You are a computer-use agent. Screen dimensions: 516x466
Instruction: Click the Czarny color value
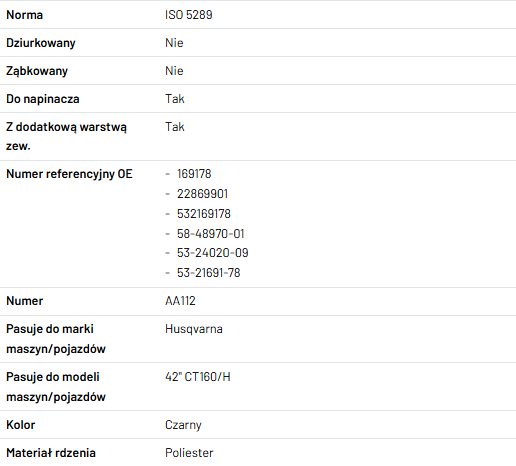pyautogui.click(x=183, y=425)
